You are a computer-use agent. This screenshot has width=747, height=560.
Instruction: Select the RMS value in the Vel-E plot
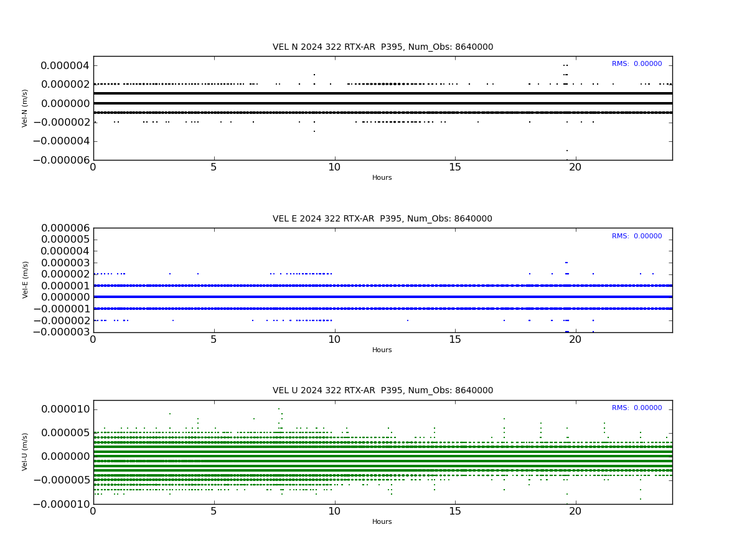point(637,236)
